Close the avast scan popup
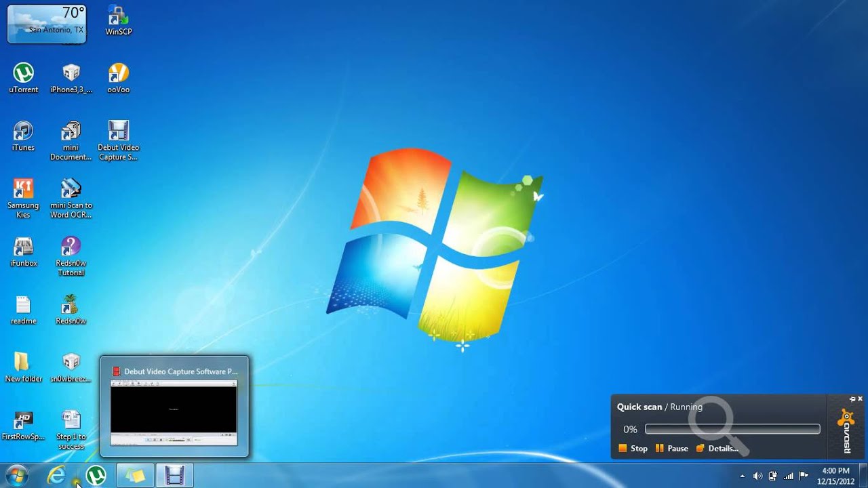The width and height of the screenshot is (868, 488). pyautogui.click(x=861, y=399)
